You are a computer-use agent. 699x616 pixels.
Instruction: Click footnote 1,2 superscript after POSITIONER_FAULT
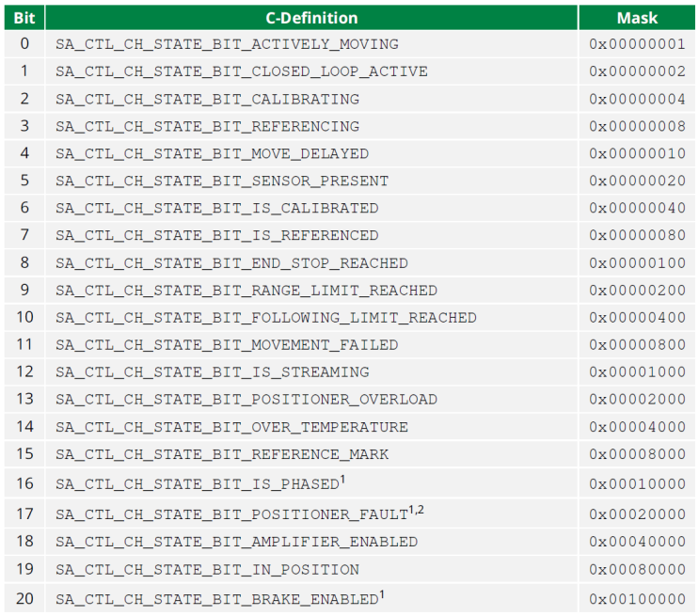click(x=417, y=510)
